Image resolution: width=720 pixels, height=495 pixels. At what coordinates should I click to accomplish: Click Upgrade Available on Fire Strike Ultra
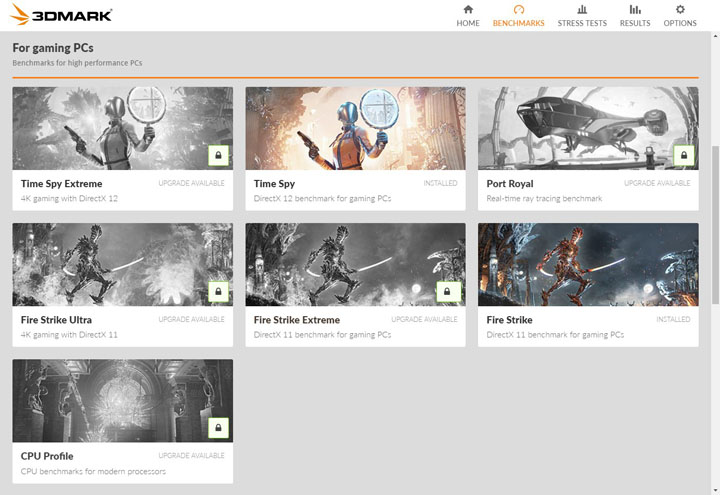[191, 319]
